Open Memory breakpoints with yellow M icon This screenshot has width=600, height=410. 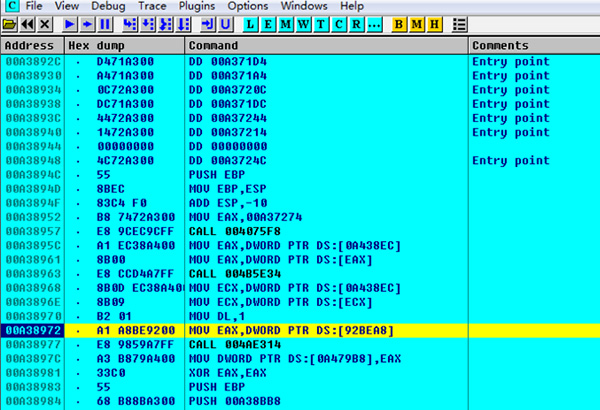pos(417,25)
